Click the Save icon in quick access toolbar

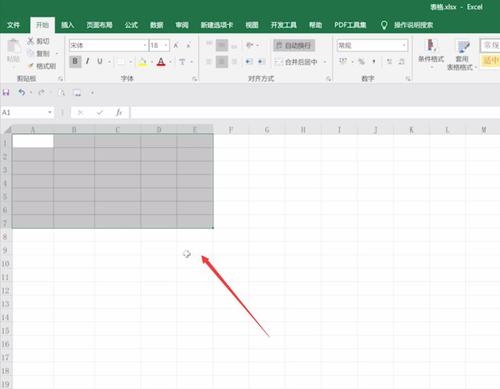tap(6, 92)
